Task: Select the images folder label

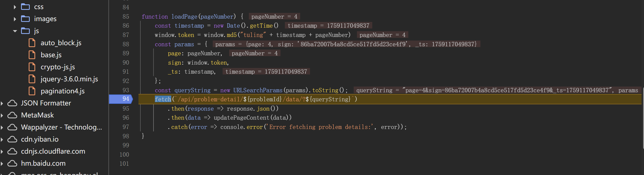Action: coord(45,19)
